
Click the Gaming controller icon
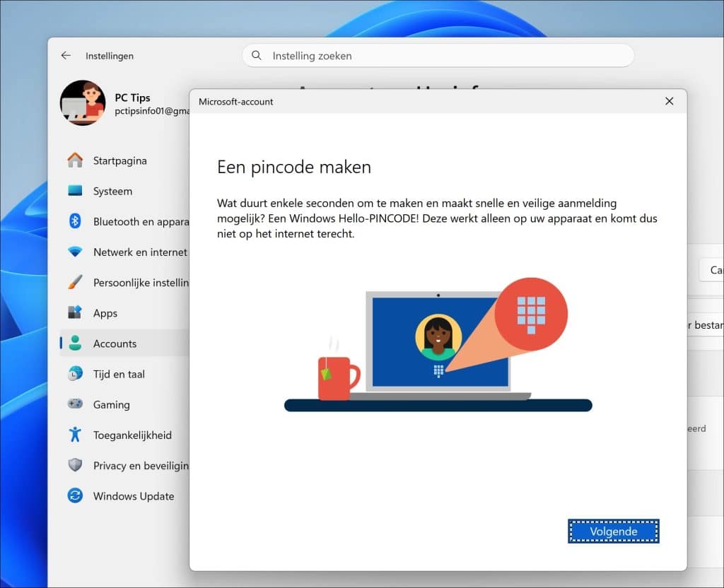[75, 404]
